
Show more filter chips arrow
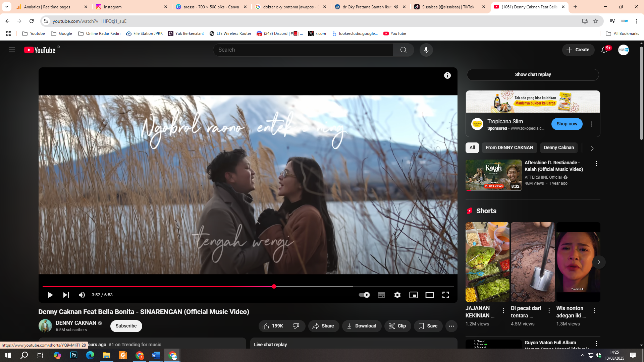[x=592, y=148]
